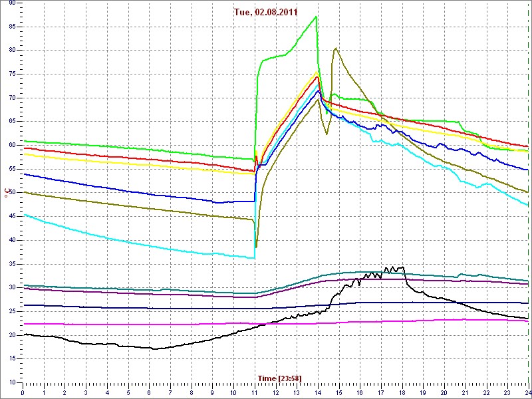Click the cyan curve's lowest point before hour 11

click(253, 258)
